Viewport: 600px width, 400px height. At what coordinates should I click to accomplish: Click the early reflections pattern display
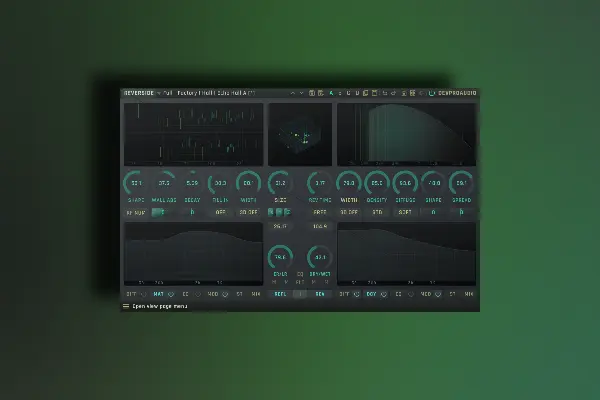(x=194, y=134)
